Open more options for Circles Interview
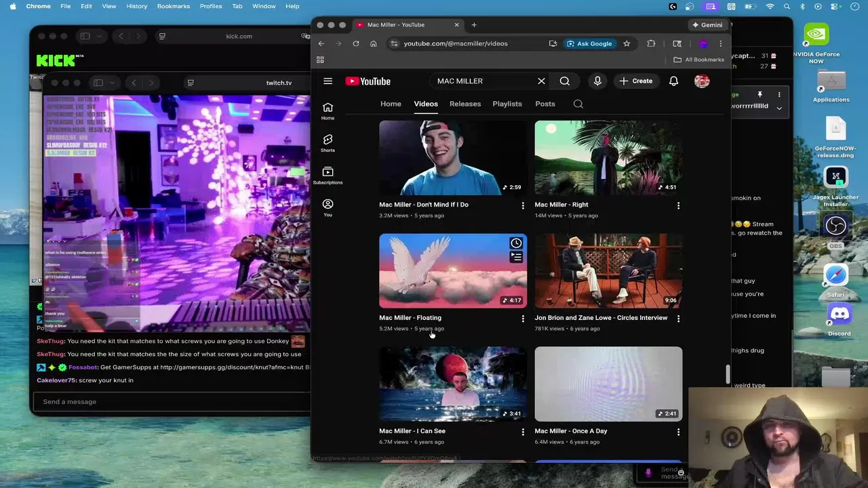 click(678, 319)
